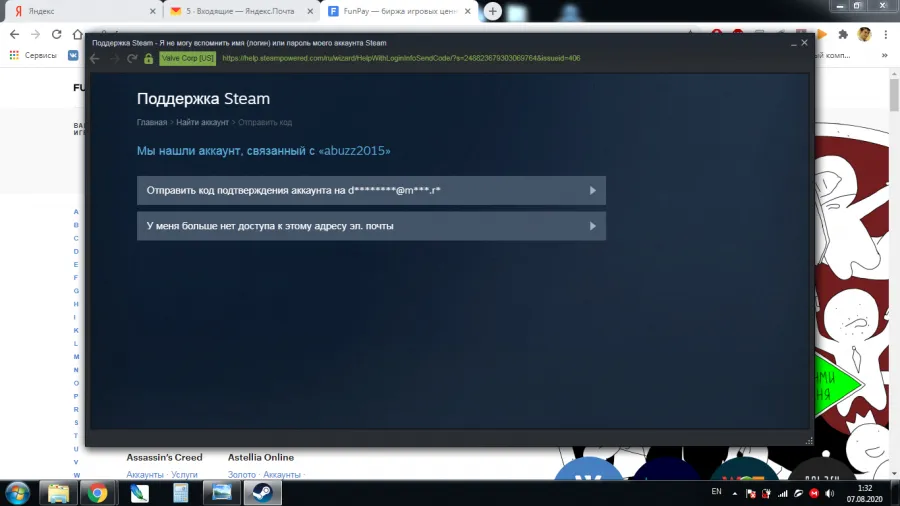Close the Яндекс tab
This screenshot has width=900, height=506.
point(152,11)
